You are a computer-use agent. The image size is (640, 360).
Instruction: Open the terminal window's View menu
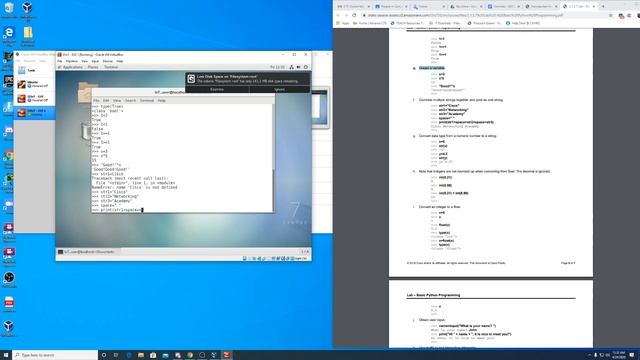tap(117, 100)
